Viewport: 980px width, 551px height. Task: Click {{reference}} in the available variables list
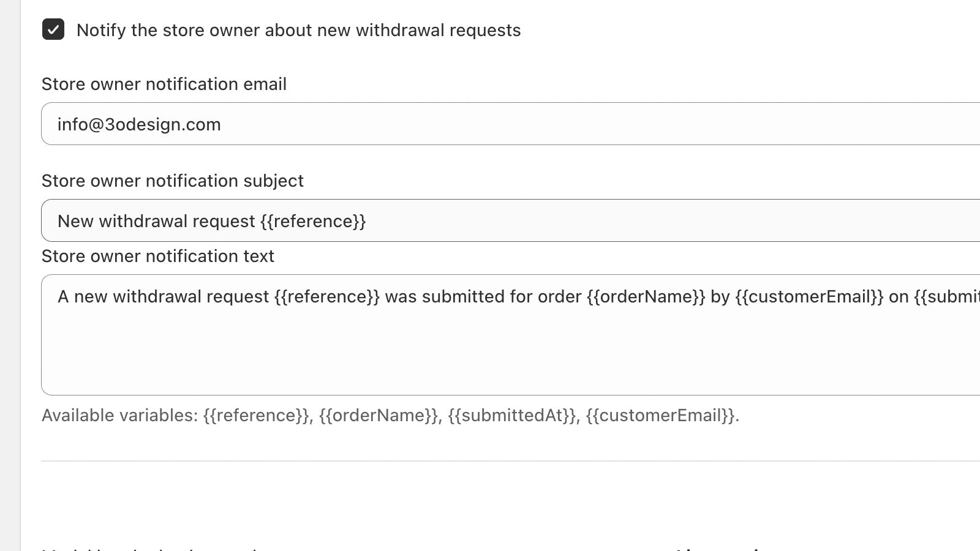click(256, 415)
